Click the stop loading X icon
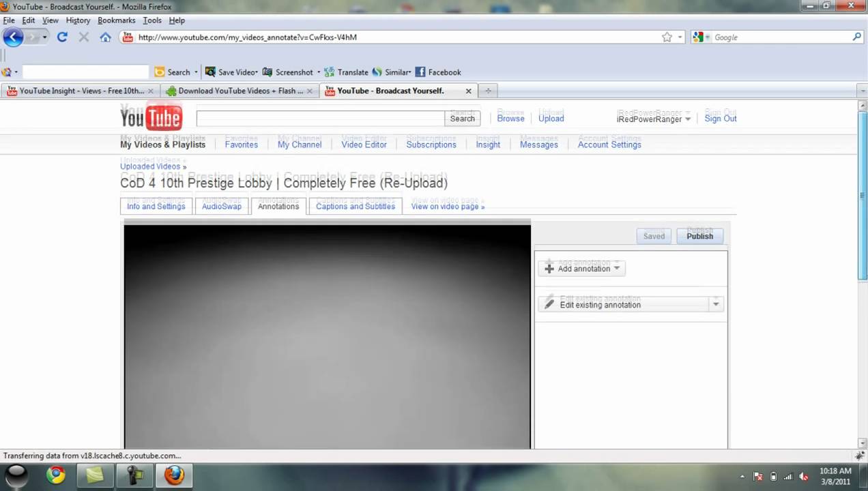This screenshot has width=868, height=491. click(84, 37)
